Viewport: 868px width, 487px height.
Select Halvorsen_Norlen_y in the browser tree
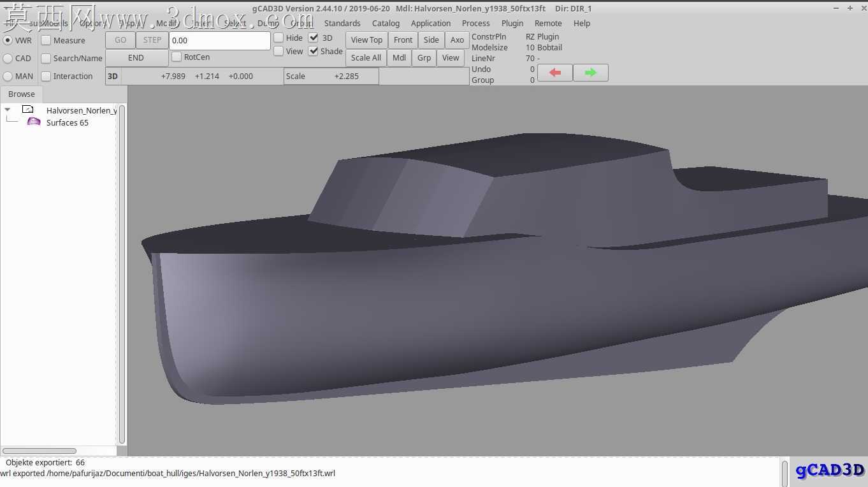coord(82,110)
